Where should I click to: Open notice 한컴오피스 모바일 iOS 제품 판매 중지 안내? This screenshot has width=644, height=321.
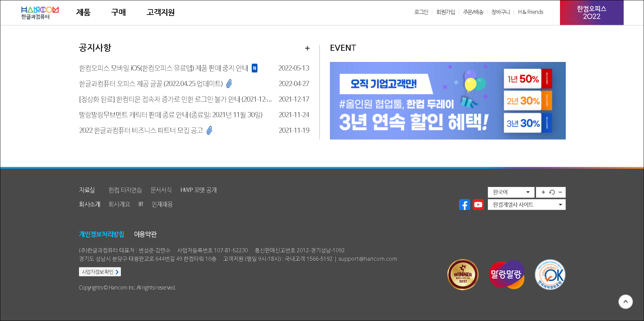[164, 68]
